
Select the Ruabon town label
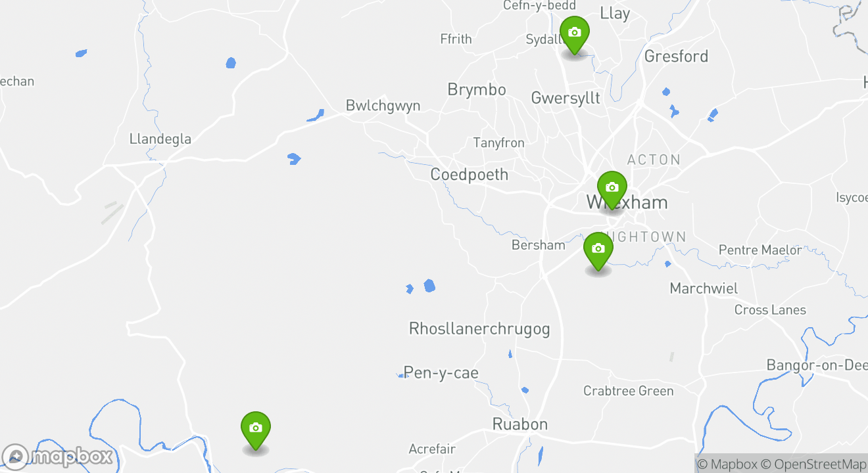tap(520, 424)
